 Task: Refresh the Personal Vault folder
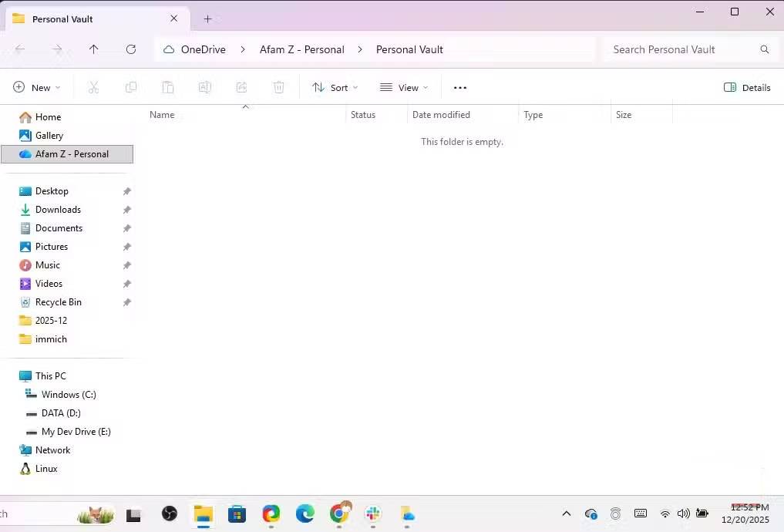point(131,49)
